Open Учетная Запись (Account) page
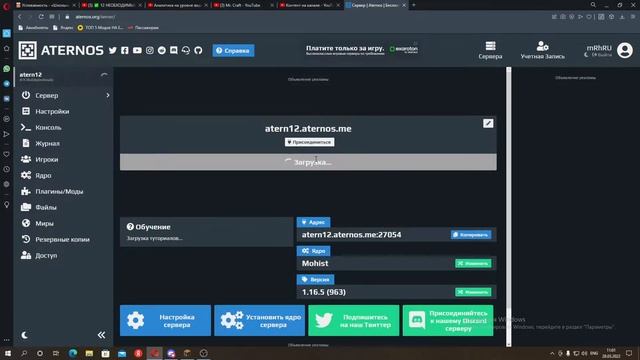The height and width of the screenshot is (360, 640). click(x=542, y=50)
